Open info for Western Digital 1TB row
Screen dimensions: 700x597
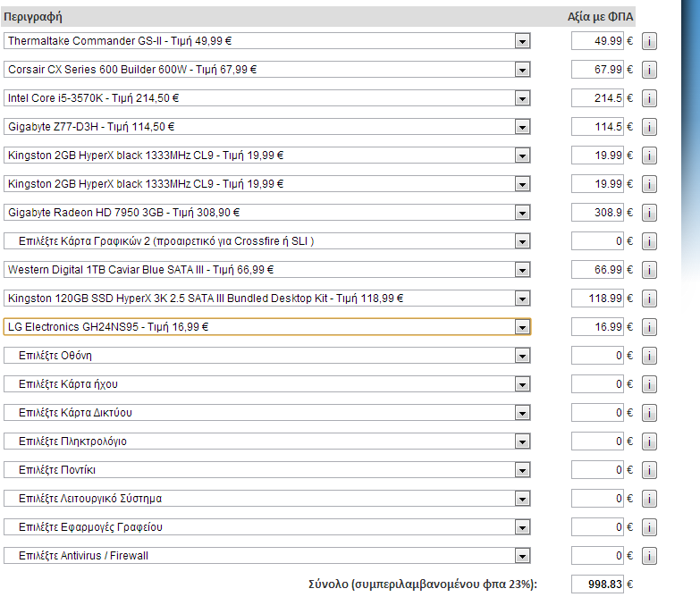(x=649, y=270)
